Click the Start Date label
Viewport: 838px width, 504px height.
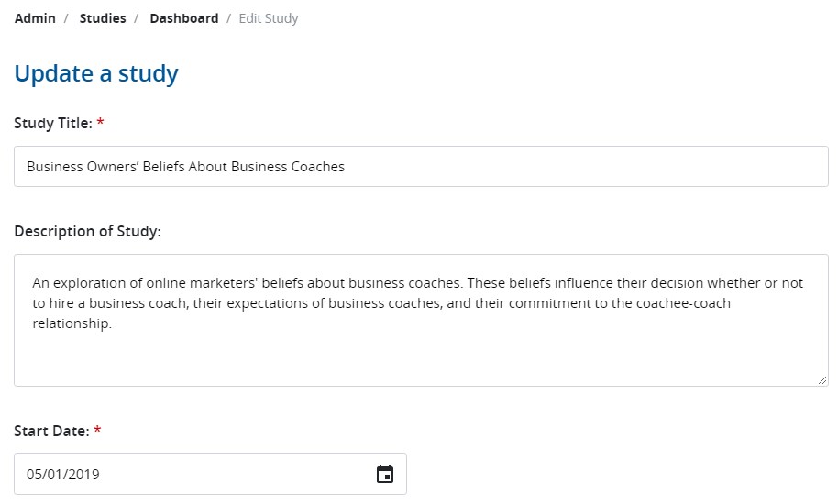(51, 431)
